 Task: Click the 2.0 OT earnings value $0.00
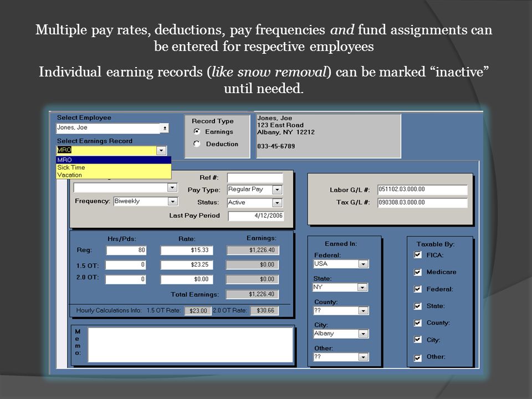coord(253,279)
